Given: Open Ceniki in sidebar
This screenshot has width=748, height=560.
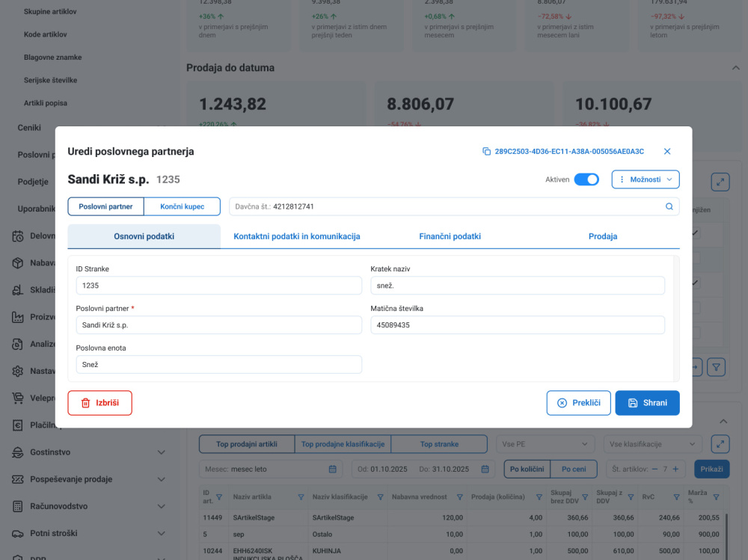Looking at the screenshot, I should (29, 128).
